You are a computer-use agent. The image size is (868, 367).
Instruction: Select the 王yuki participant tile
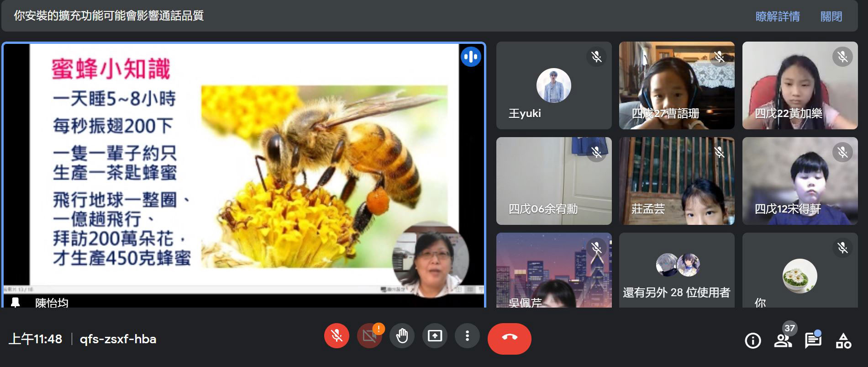(554, 85)
